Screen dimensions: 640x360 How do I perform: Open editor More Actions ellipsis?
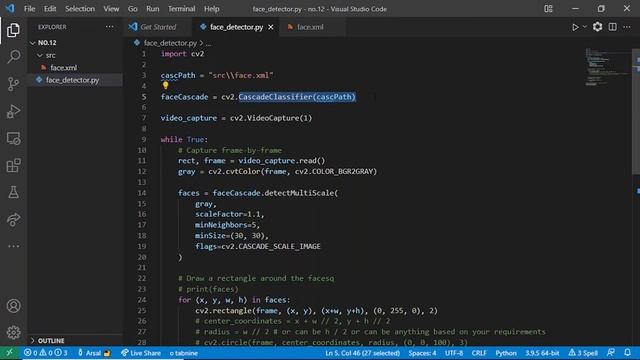point(627,27)
